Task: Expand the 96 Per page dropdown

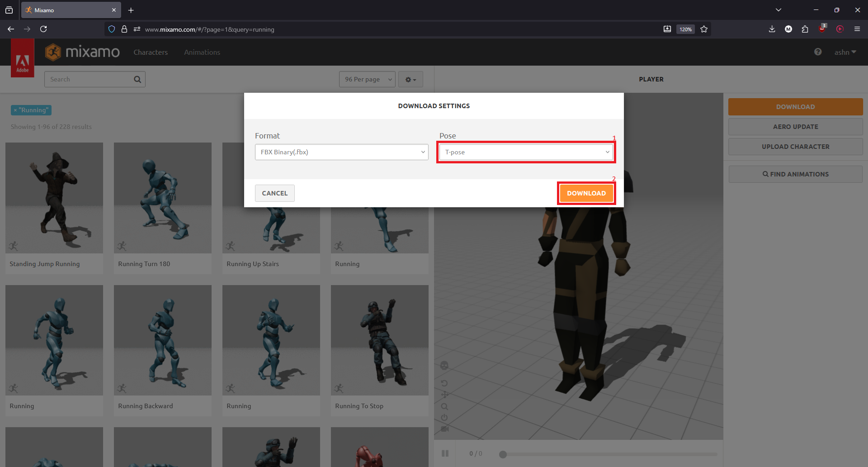Action: (367, 79)
